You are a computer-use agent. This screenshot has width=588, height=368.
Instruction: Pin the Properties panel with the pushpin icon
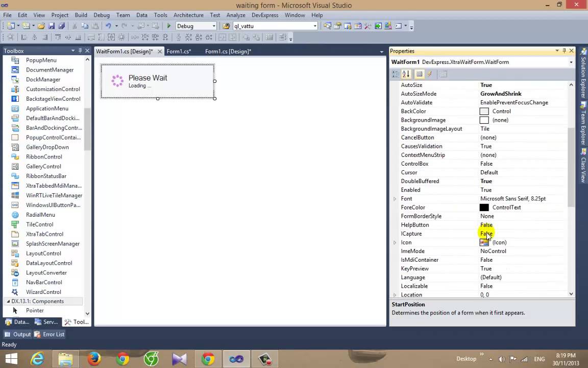[x=564, y=51]
